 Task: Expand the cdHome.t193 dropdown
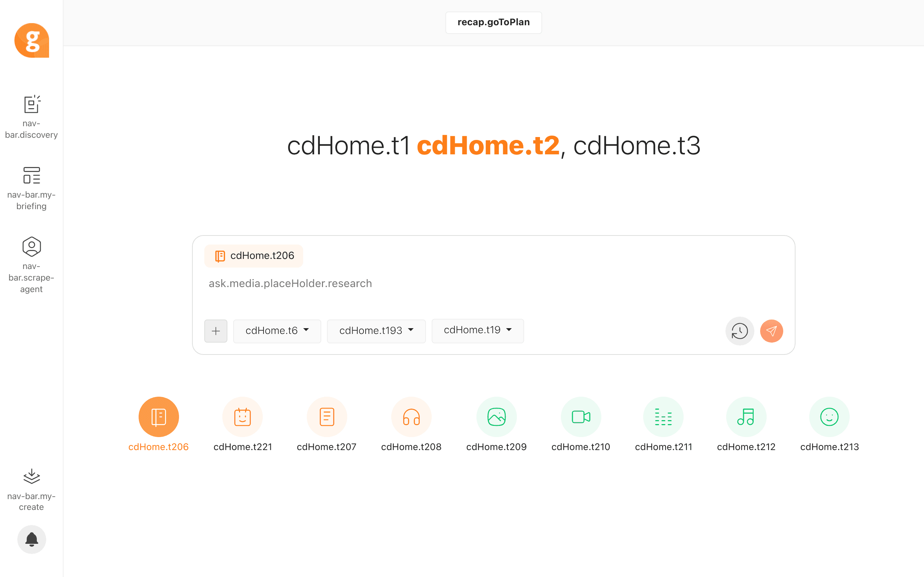point(376,331)
